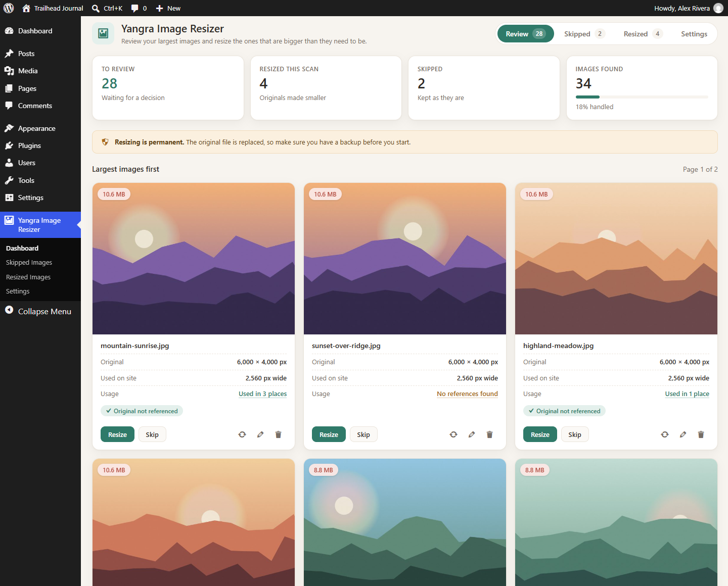Click the pencil icon on sunset-over-ridge.jpg card
This screenshot has width=728, height=586.
click(472, 434)
